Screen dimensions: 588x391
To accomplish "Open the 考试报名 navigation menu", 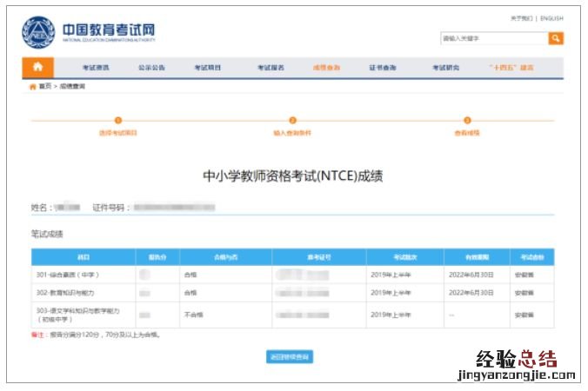I will pyautogui.click(x=271, y=68).
